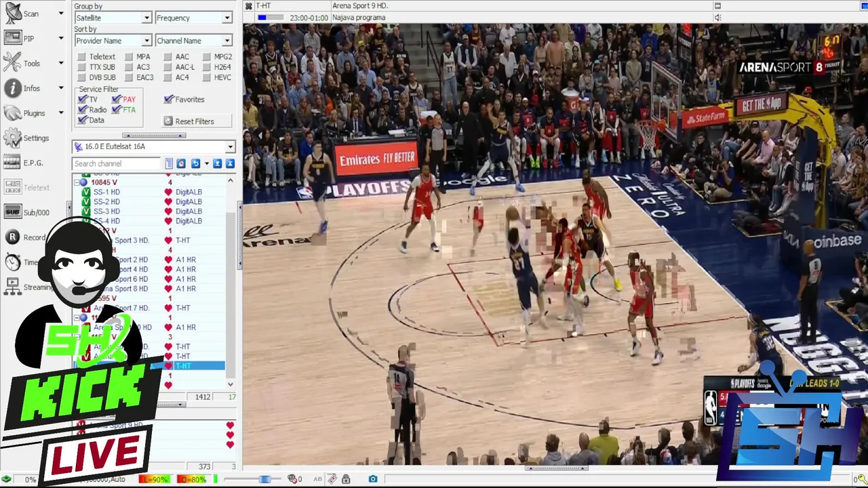868x488 pixels.
Task: Click the blue jump-to-bottom arrow icon
Action: pyautogui.click(x=217, y=163)
